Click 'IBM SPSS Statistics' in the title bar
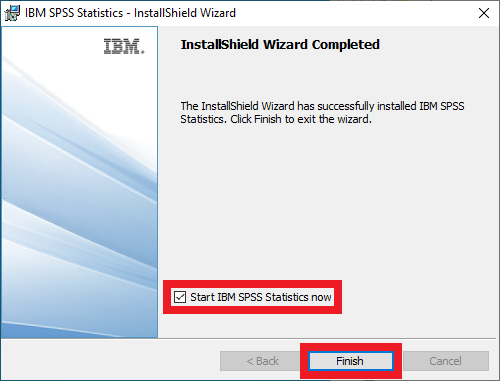500x381 pixels. [74, 13]
